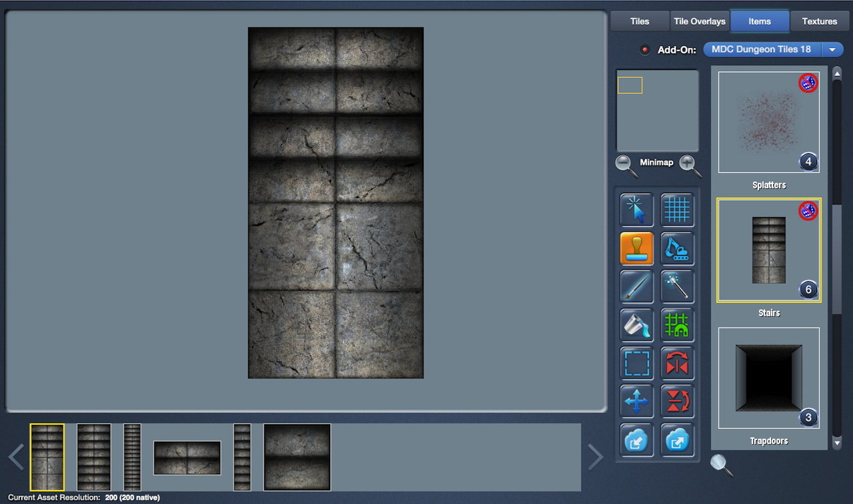Click the flip vertical icon
The height and width of the screenshot is (504, 853).
tap(677, 401)
